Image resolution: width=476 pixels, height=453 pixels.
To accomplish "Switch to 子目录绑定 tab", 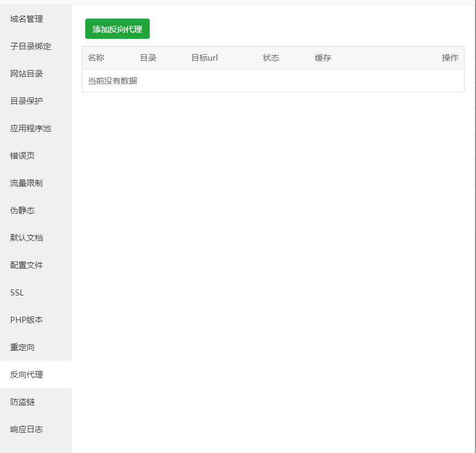I will 36,46.
